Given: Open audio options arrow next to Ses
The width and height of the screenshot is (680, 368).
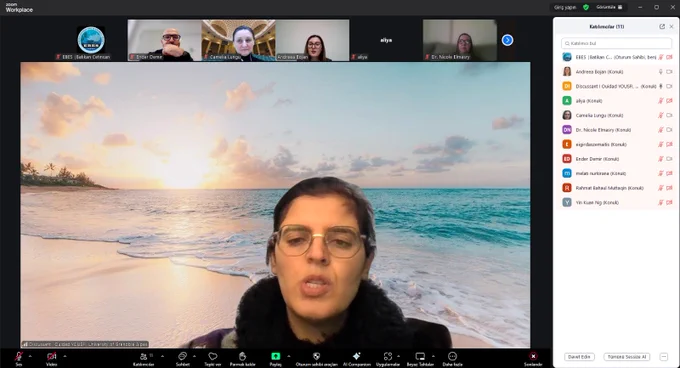Looking at the screenshot, I should [x=30, y=356].
